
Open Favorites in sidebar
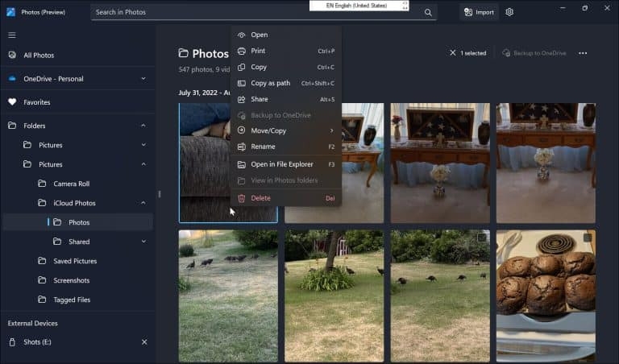point(77,102)
